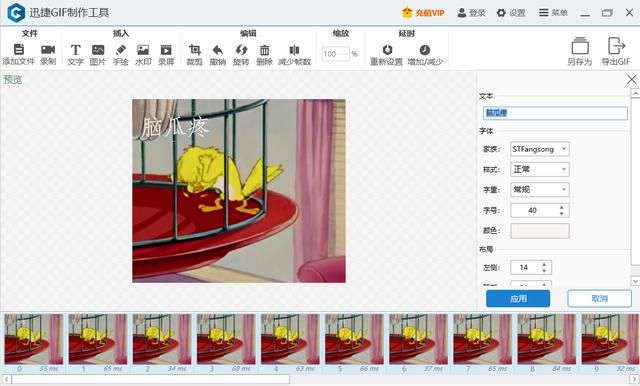
Task: Click timeline scroll right arrow
Action: click(634, 379)
